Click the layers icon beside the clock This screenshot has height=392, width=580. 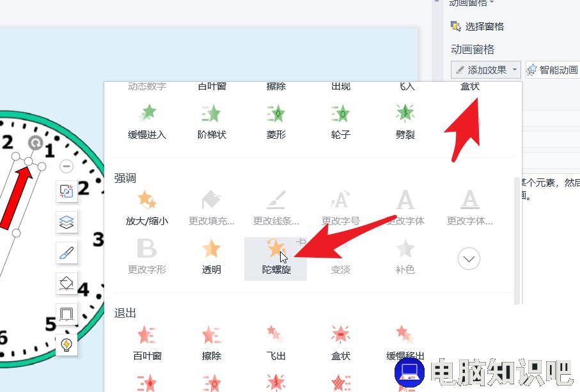[67, 222]
